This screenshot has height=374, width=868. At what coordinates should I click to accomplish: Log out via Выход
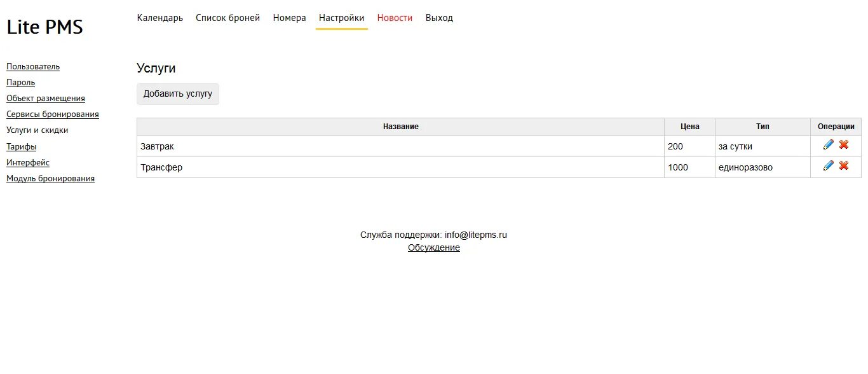(x=439, y=18)
